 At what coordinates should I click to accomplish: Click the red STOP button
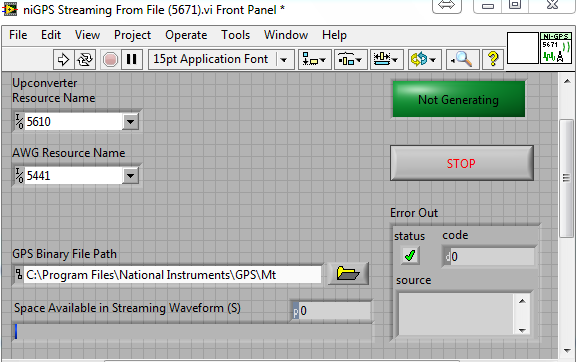pos(462,163)
